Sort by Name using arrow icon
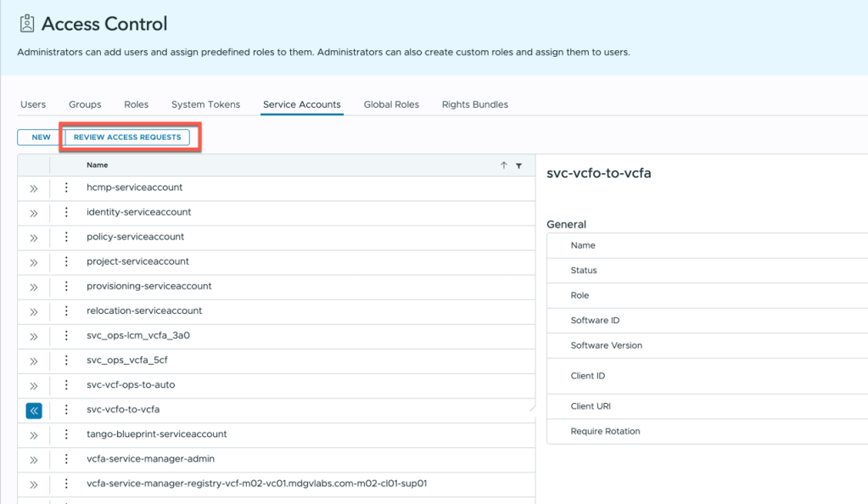The image size is (868, 504). point(504,165)
